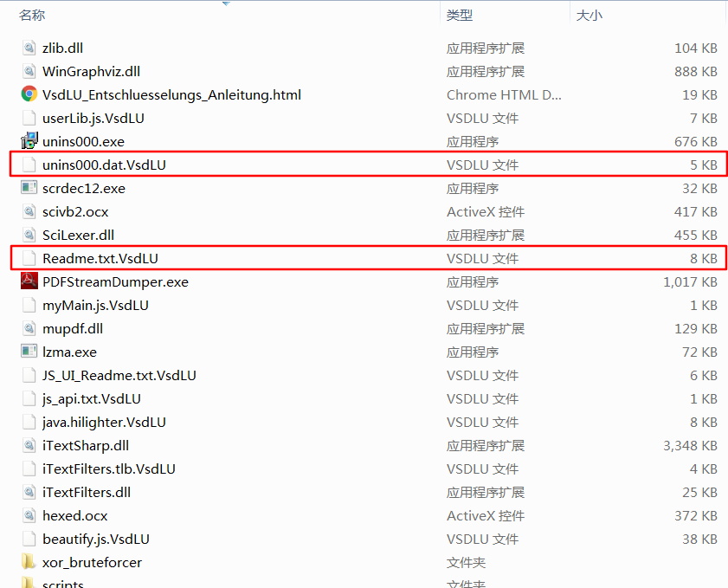Click 文件夹 type of xor_bruteforcer
728x588 pixels.
click(466, 563)
